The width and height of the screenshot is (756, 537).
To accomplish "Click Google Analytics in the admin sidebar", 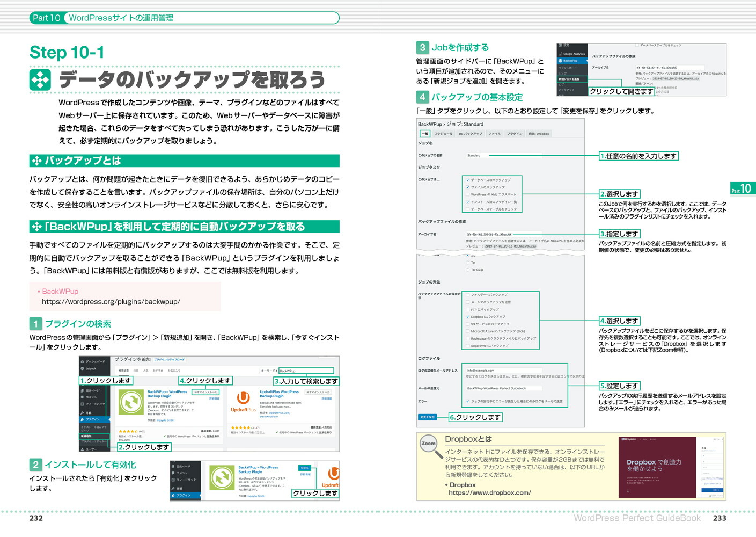I will [x=572, y=54].
